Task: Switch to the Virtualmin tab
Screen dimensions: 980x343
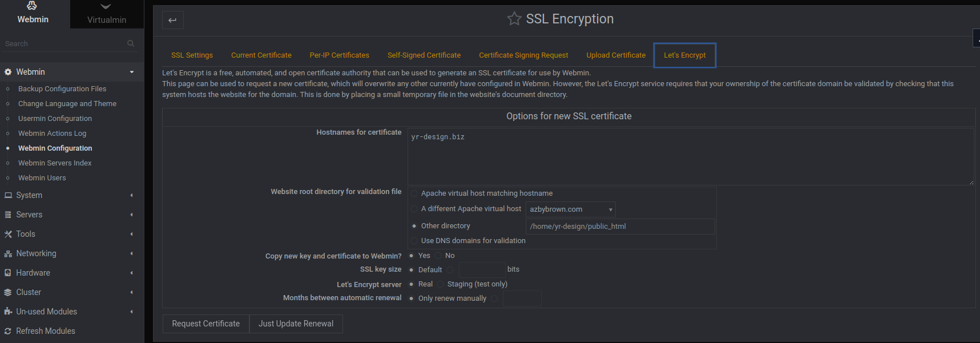Action: coord(107,14)
